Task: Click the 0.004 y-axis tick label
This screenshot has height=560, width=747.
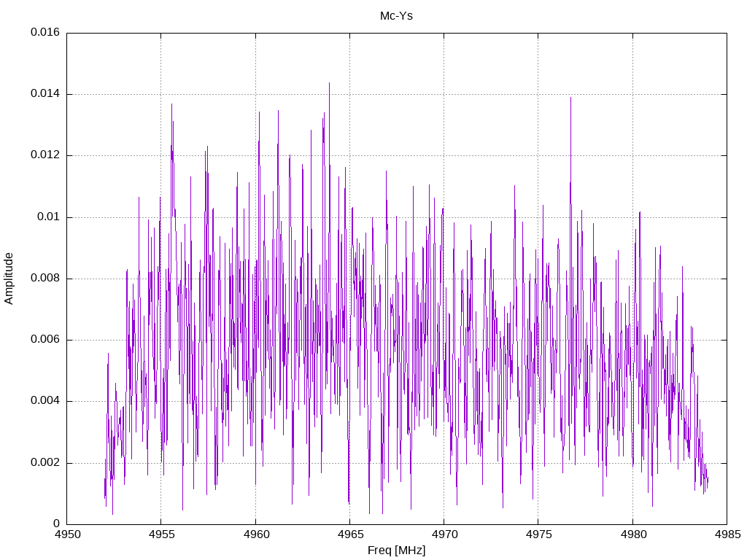Action: [x=45, y=401]
